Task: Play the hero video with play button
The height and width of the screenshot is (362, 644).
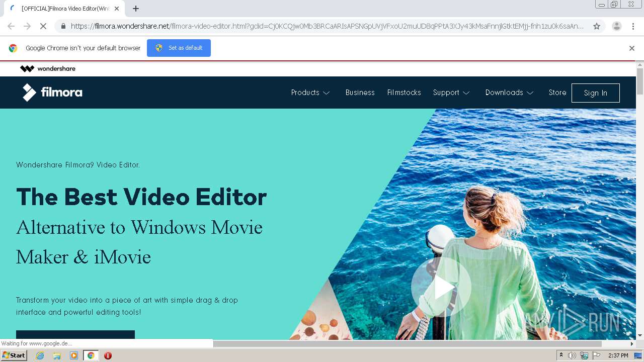Action: click(x=441, y=287)
